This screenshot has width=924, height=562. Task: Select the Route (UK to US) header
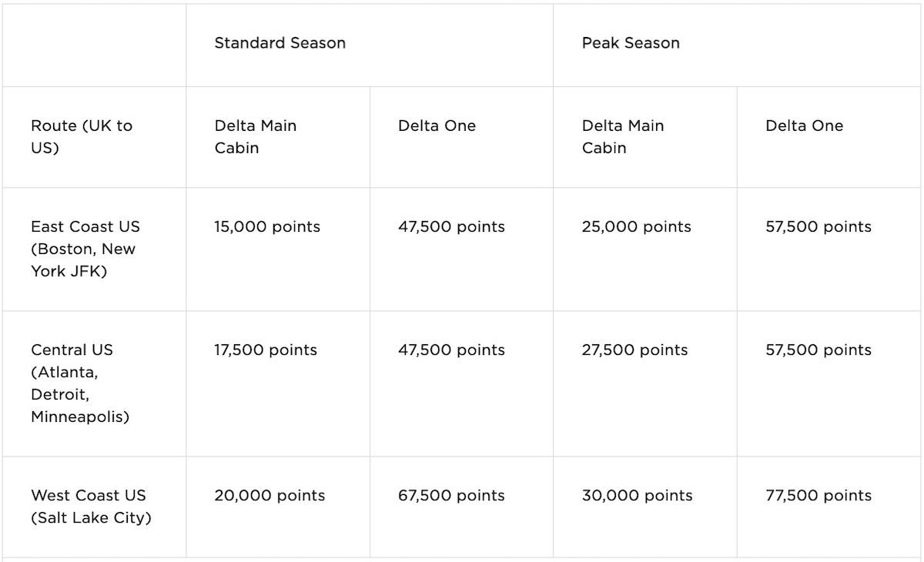(82, 137)
